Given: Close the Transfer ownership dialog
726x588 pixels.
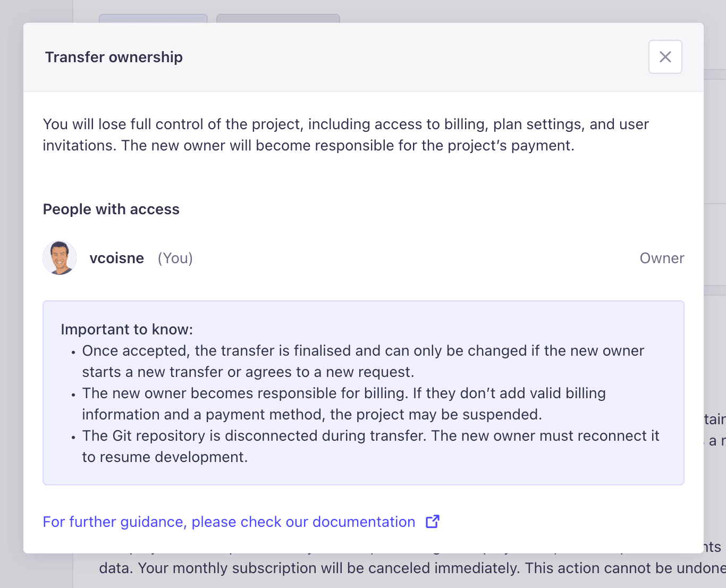Looking at the screenshot, I should (665, 57).
